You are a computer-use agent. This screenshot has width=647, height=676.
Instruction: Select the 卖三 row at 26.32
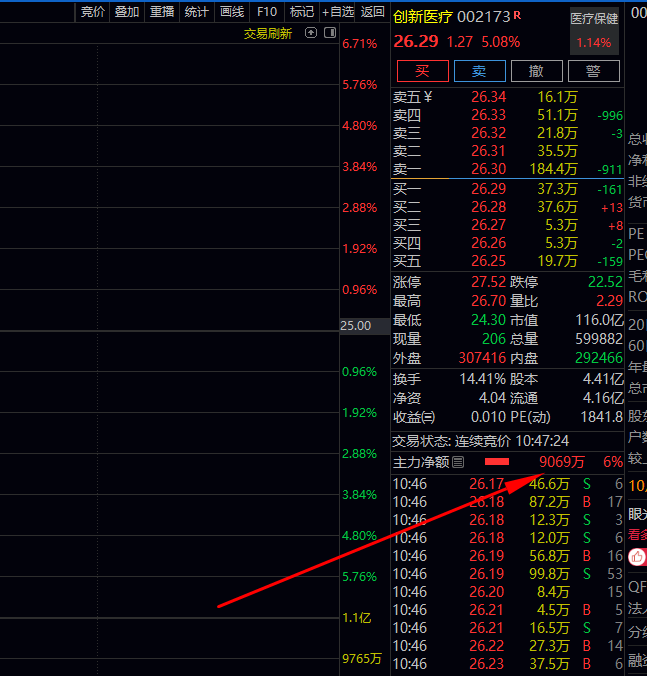pyautogui.click(x=507, y=133)
